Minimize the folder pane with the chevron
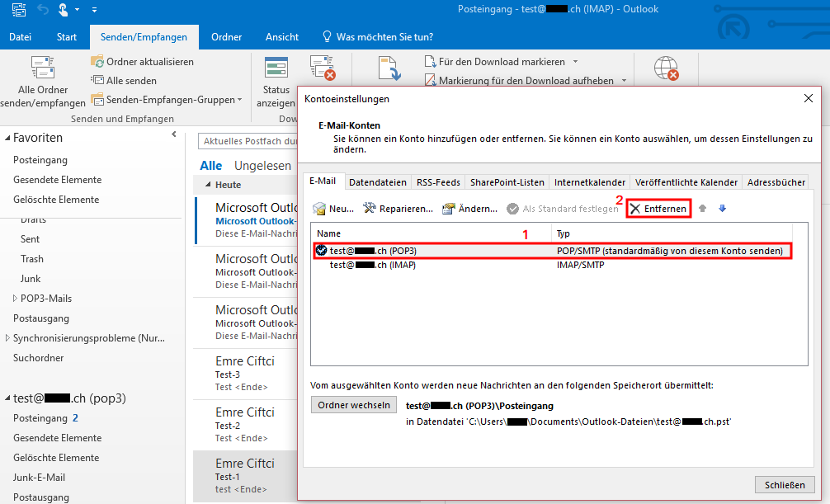The width and height of the screenshot is (830, 504). [173, 134]
